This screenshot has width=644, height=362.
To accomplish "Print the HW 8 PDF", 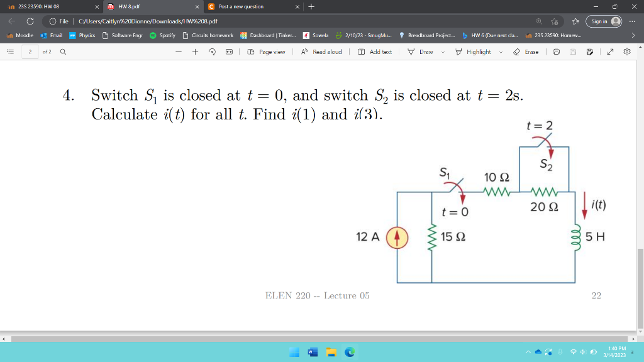I will tap(556, 52).
